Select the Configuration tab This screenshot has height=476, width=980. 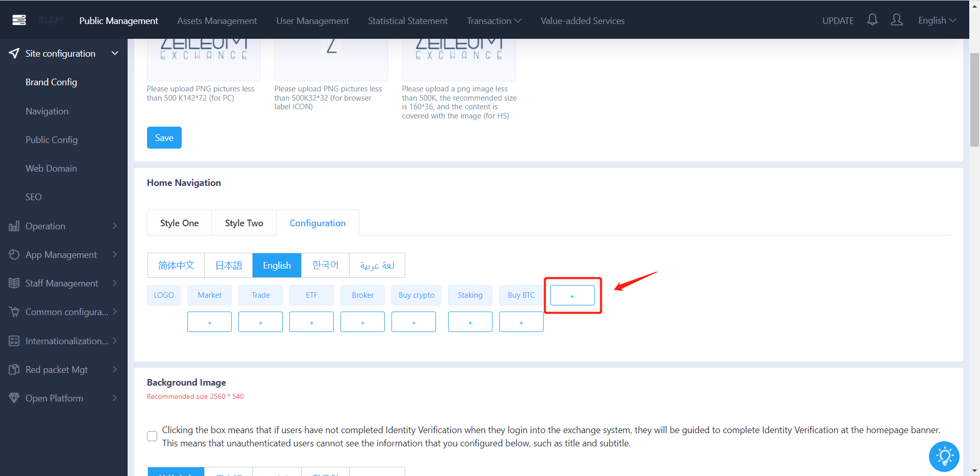click(x=317, y=223)
